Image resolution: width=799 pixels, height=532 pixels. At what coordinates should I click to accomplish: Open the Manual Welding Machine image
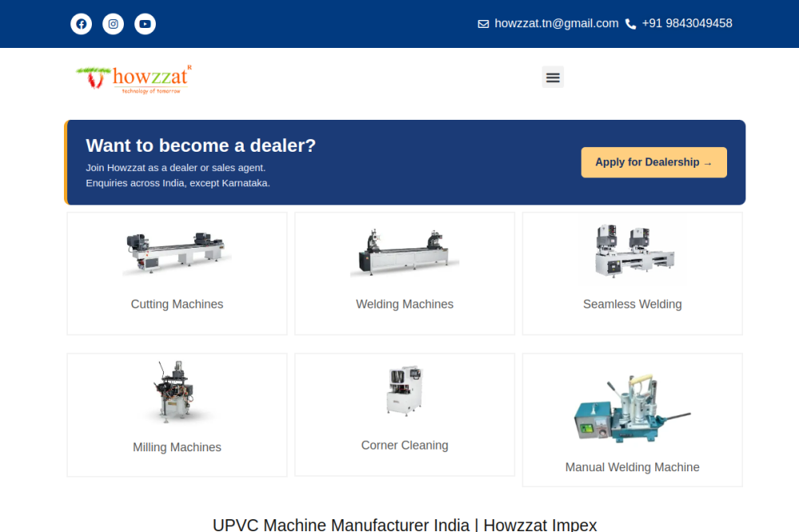pyautogui.click(x=632, y=407)
